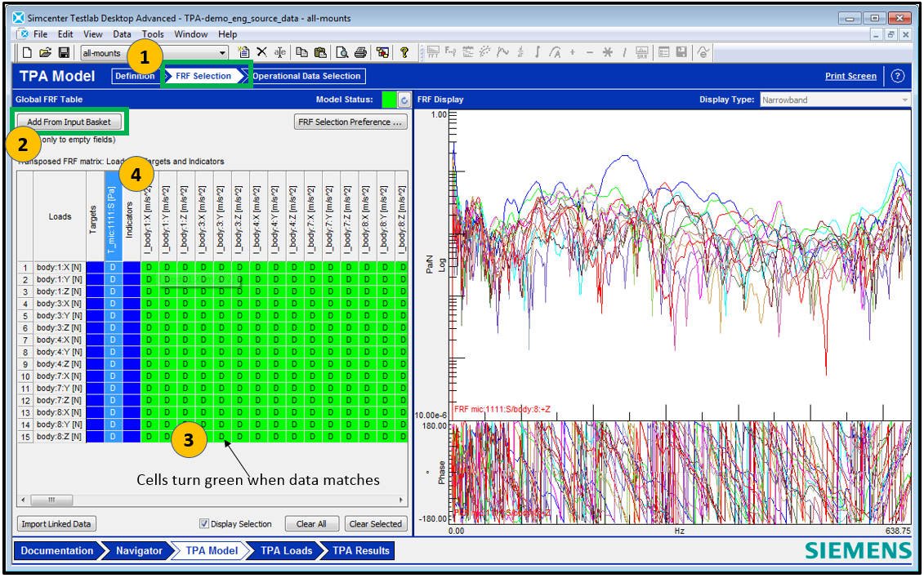Open the Help menu
Image resolution: width=924 pixels, height=578 pixels.
pos(227,34)
